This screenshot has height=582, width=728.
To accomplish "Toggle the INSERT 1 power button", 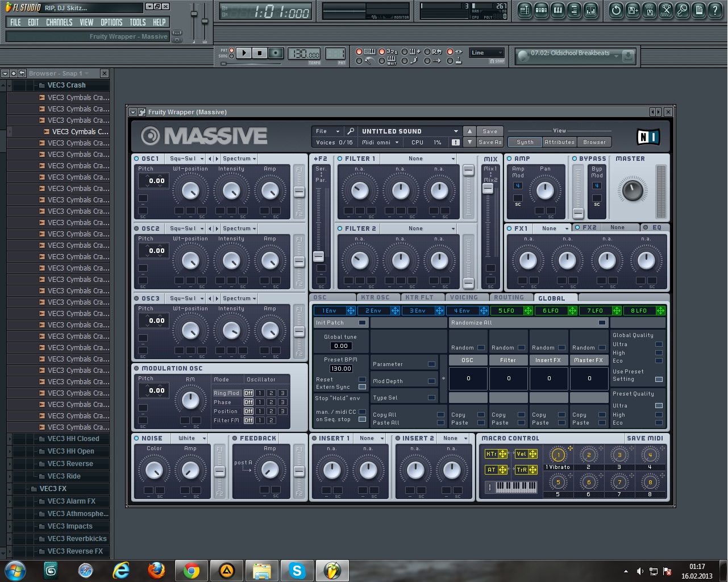I will click(x=314, y=438).
